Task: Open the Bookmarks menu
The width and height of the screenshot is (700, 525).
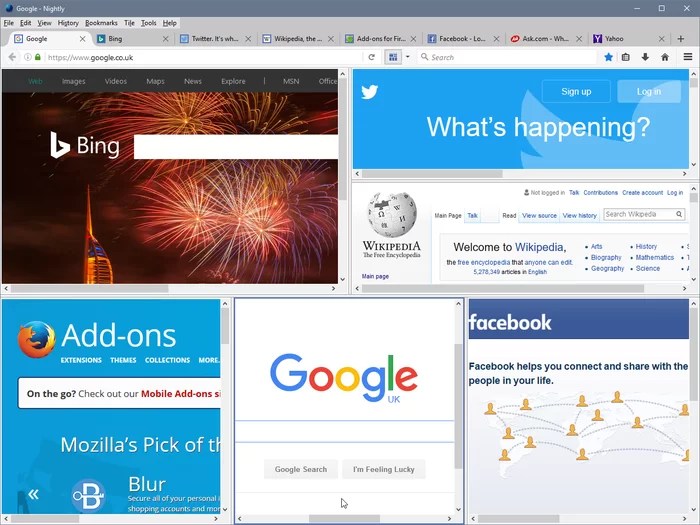Action: pos(101,23)
